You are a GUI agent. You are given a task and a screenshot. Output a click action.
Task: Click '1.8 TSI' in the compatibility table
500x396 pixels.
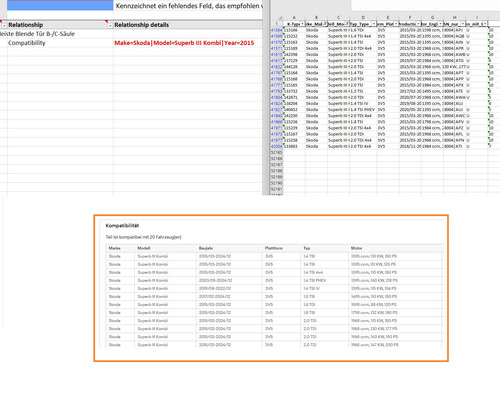click(309, 312)
